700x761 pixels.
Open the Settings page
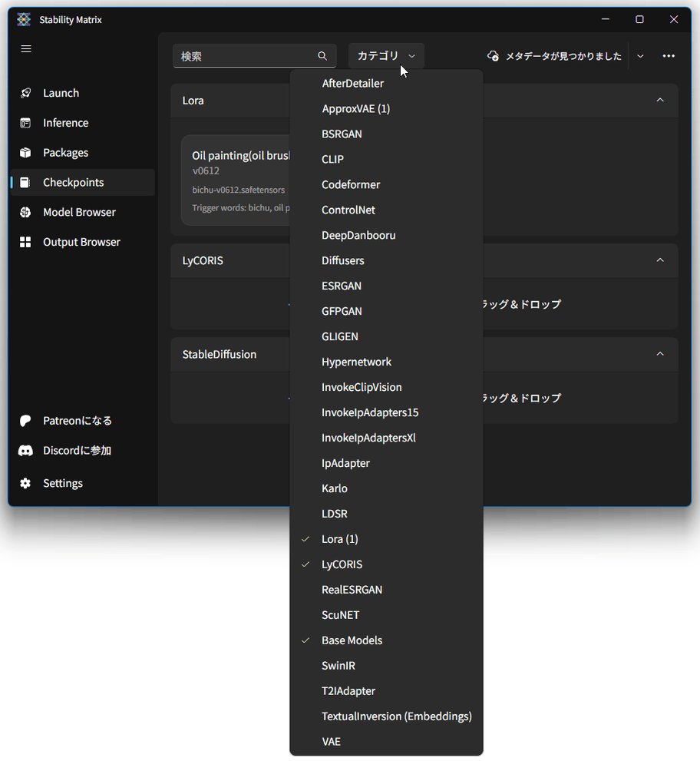point(83,483)
